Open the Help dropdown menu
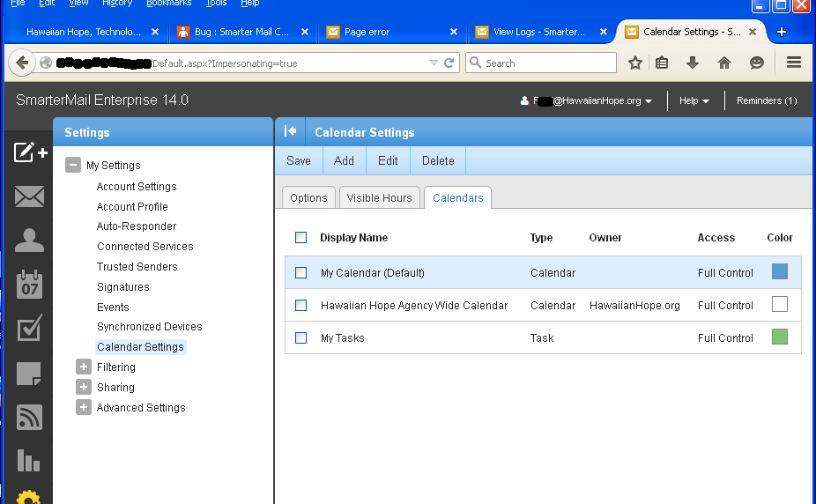The height and width of the screenshot is (504, 816). coord(694,101)
